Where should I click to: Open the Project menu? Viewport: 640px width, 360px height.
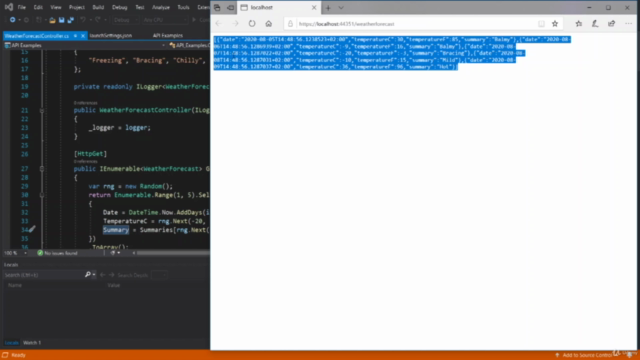click(77, 7)
